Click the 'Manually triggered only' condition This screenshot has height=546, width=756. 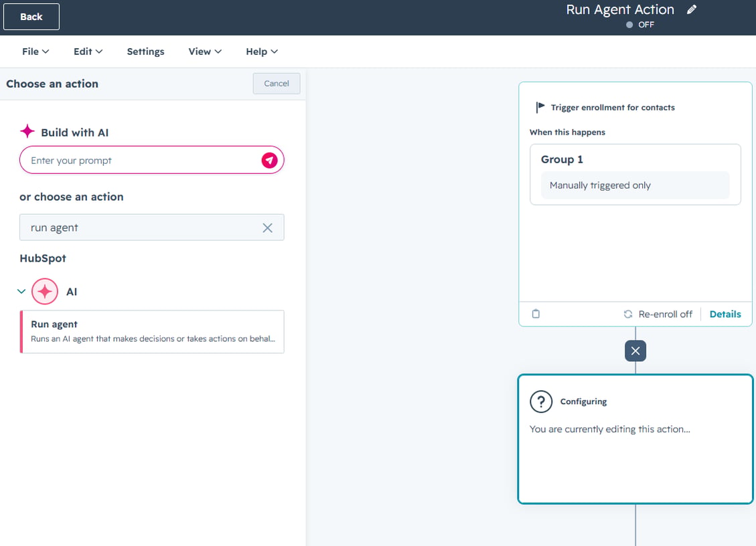(x=635, y=185)
